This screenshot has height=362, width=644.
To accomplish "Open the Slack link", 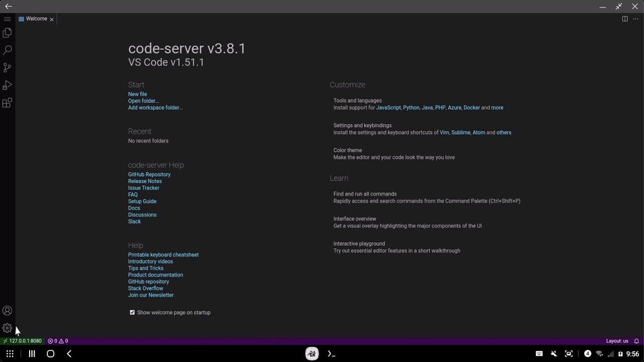I will click(x=134, y=222).
